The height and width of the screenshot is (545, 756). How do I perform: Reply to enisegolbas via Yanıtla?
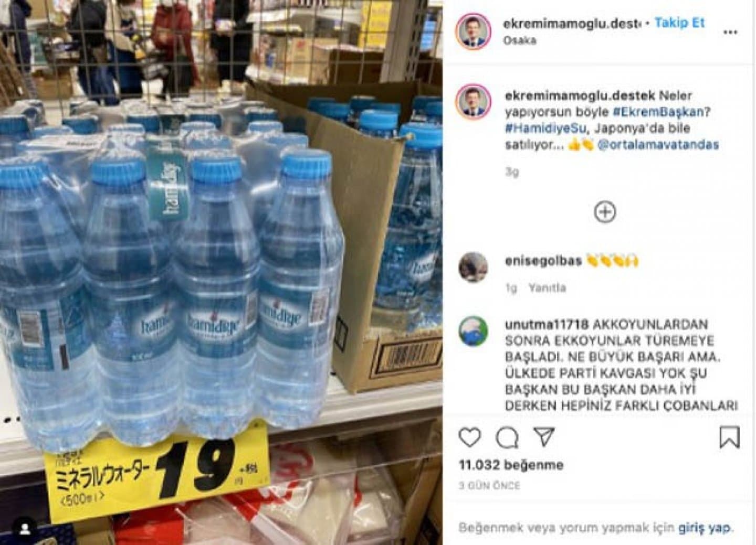point(547,287)
